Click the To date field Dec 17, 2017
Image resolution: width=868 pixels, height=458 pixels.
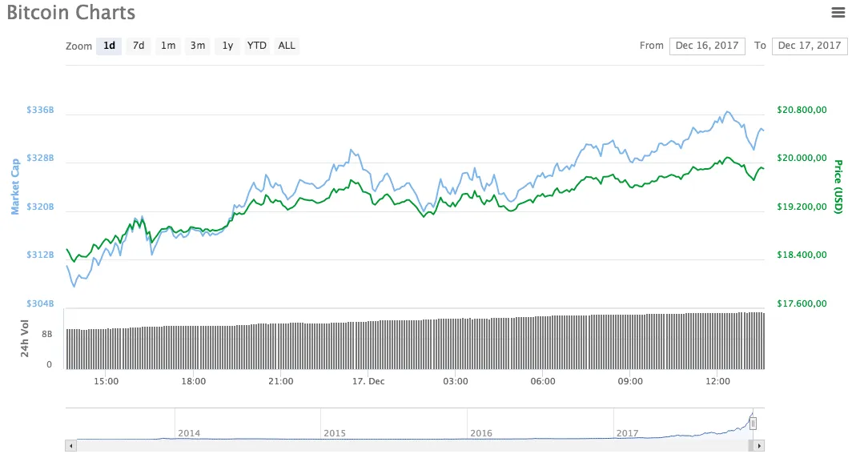point(810,46)
